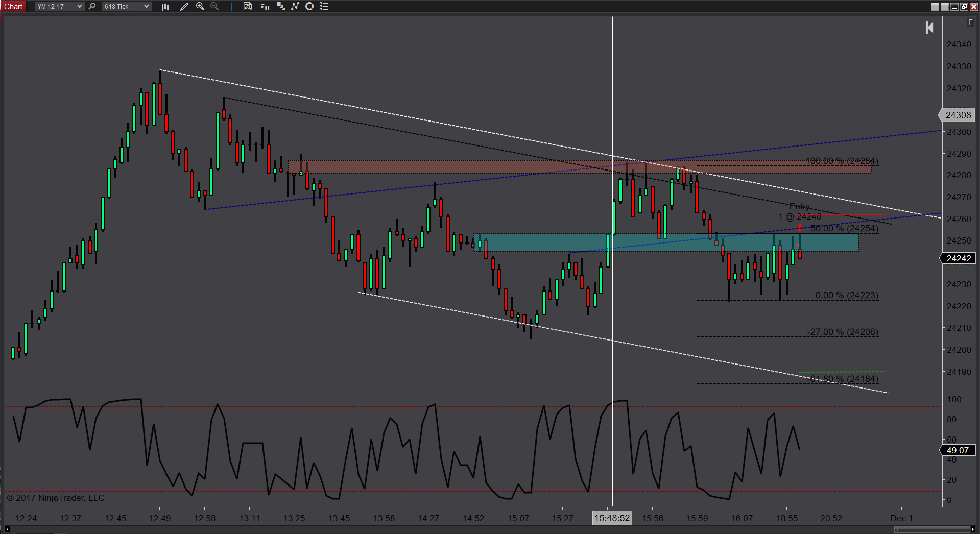Select the teal shaded support rectangle
The height and width of the screenshot is (534, 980).
click(666, 242)
